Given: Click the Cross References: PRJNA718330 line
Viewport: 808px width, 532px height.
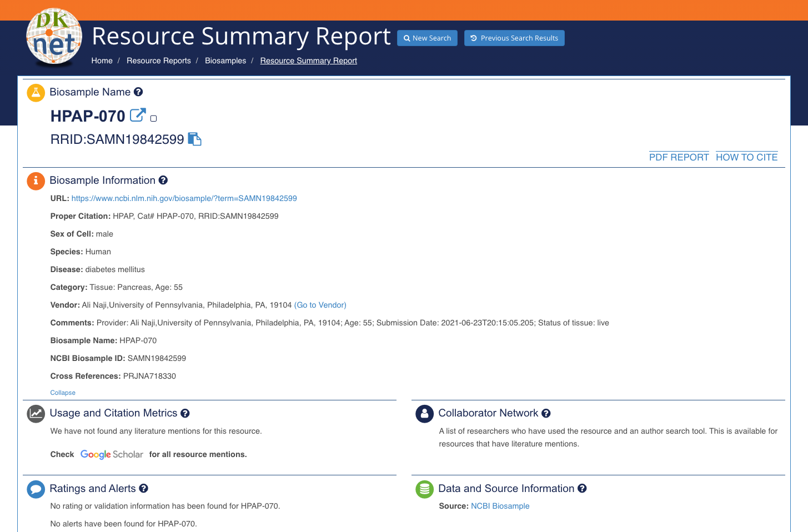Looking at the screenshot, I should click(113, 376).
